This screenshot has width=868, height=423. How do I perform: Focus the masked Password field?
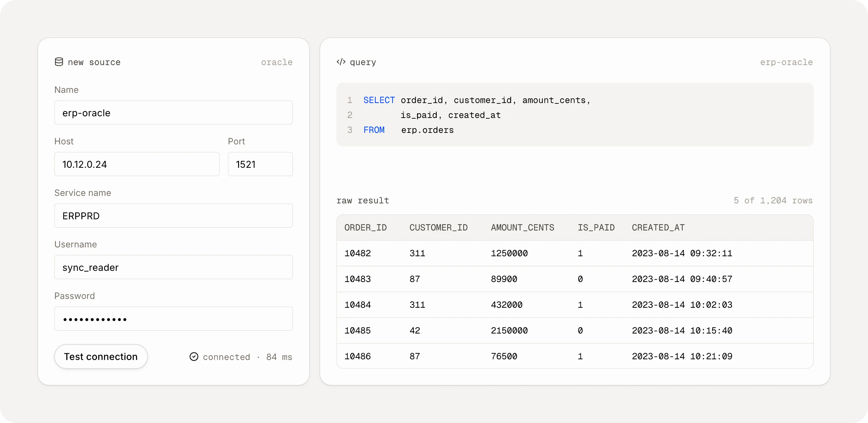[174, 319]
